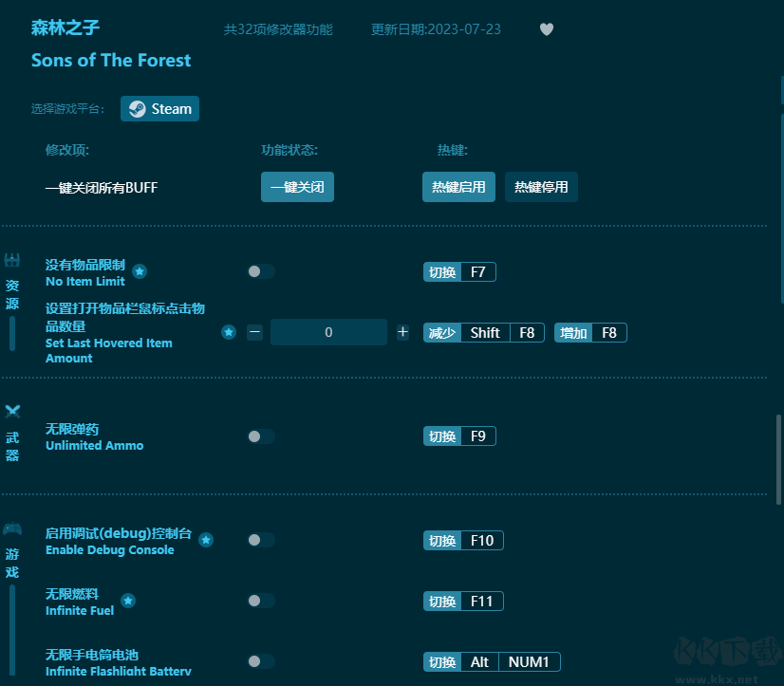The image size is (784, 686).
Task: Click the 增加 F8 hotkey button
Action: pos(590,332)
